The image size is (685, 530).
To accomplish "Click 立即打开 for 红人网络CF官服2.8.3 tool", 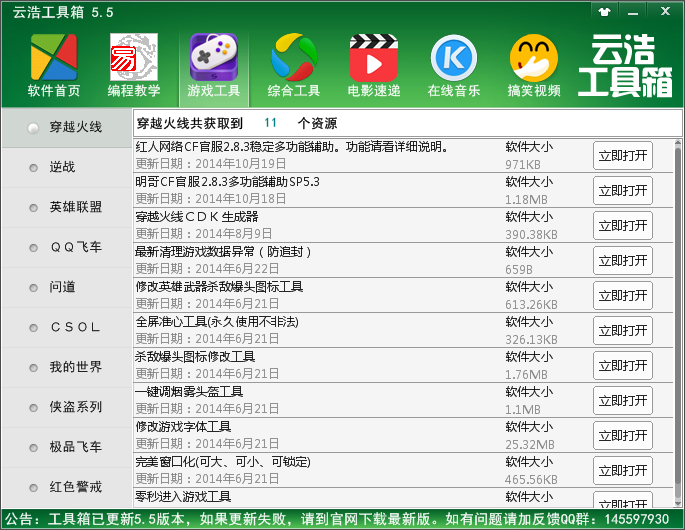I will [x=623, y=156].
